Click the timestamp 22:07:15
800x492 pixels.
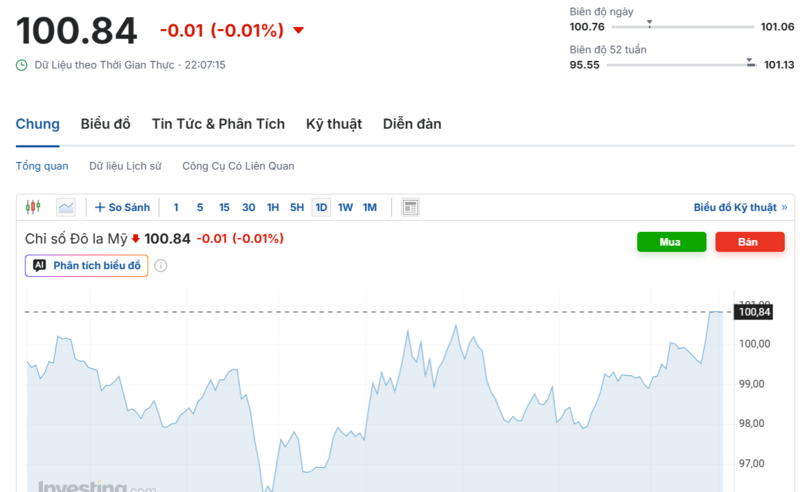205,65
